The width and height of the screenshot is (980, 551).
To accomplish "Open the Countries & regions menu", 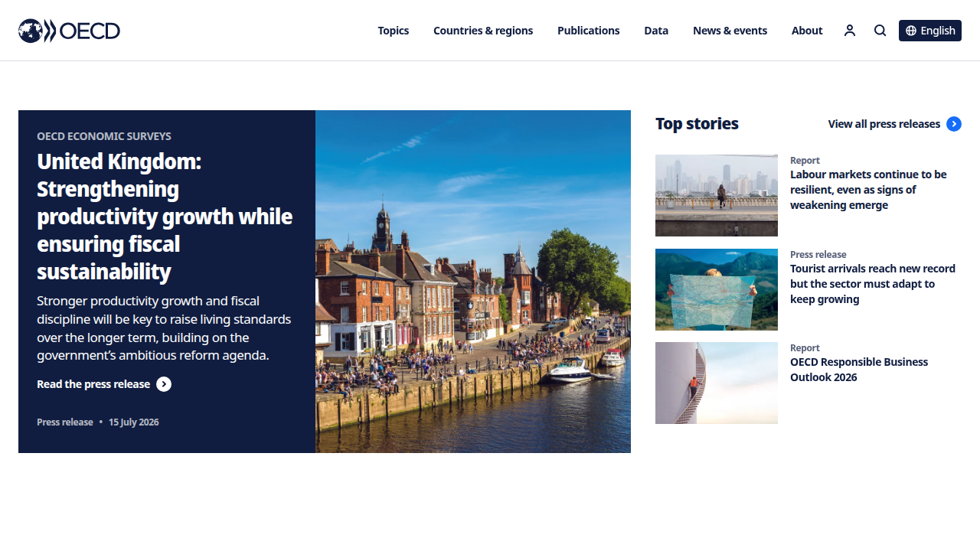I will click(483, 31).
